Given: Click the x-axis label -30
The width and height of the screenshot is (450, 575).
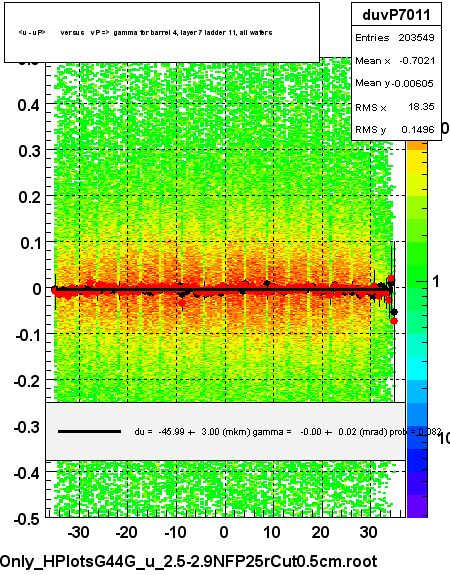Looking at the screenshot, I should click(79, 532).
